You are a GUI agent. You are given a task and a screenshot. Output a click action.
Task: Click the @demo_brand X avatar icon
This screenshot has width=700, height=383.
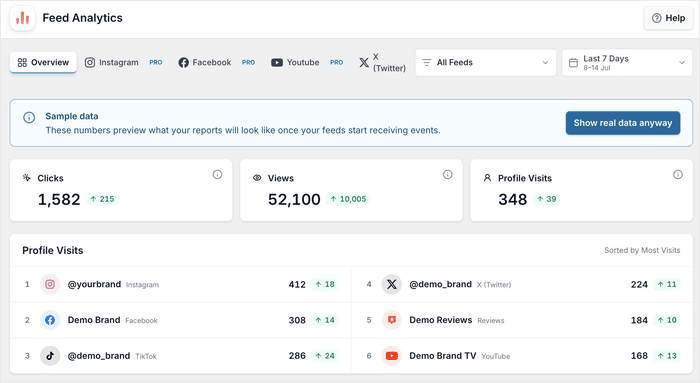(x=392, y=284)
